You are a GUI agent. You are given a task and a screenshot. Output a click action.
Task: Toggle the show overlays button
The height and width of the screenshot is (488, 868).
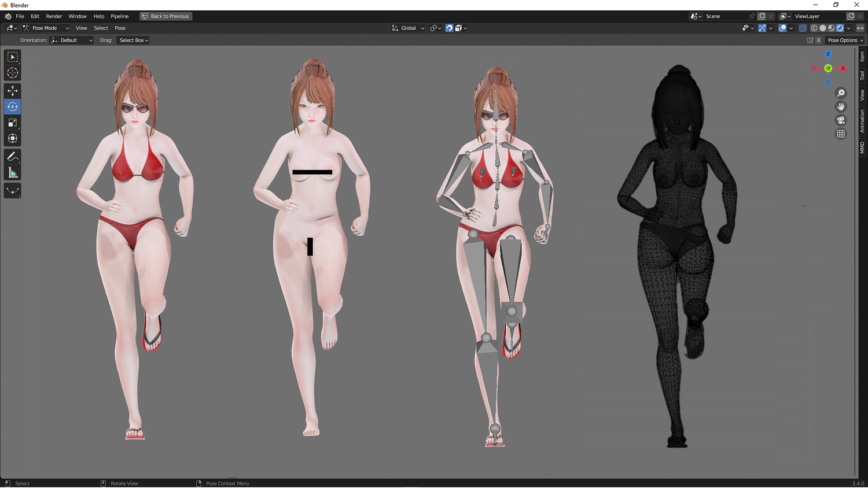tap(782, 28)
